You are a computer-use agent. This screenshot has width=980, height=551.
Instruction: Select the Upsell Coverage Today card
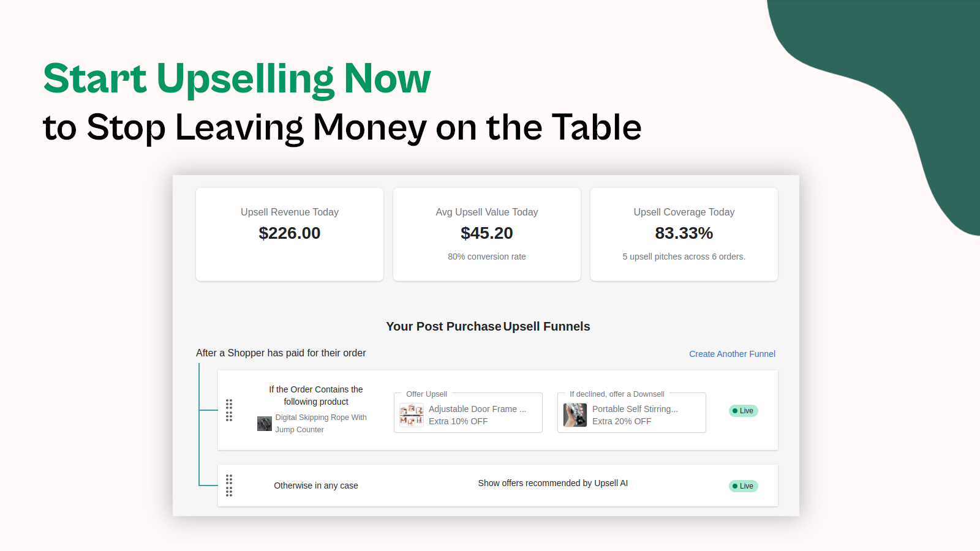click(684, 234)
